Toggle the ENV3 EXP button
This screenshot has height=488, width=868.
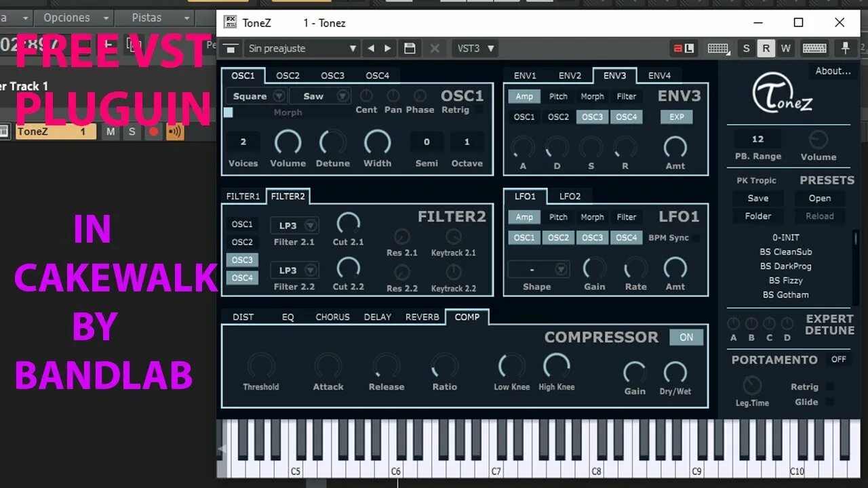point(676,117)
